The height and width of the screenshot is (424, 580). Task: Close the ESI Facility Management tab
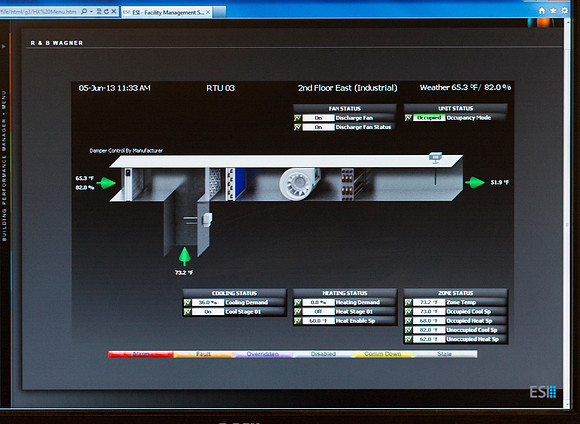point(208,12)
